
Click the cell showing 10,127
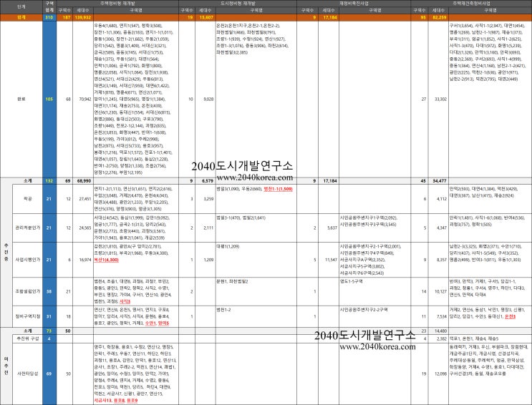[x=438, y=291]
